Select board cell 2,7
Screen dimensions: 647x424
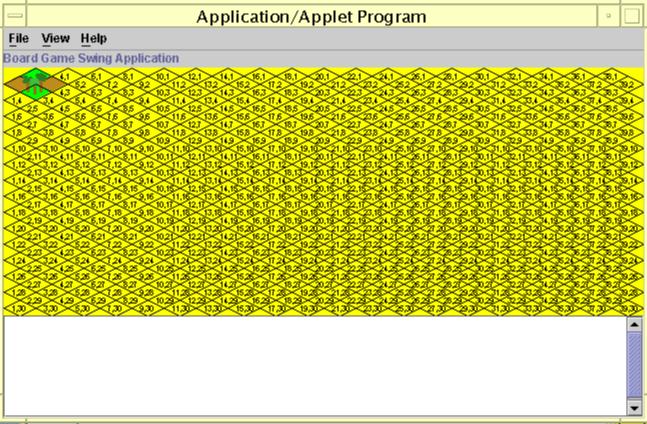coord(35,124)
